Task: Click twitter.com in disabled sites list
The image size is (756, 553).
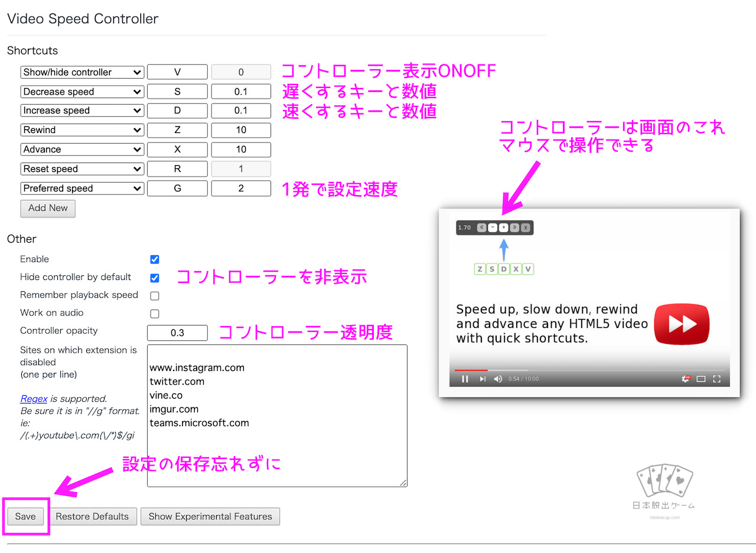Action: click(177, 382)
